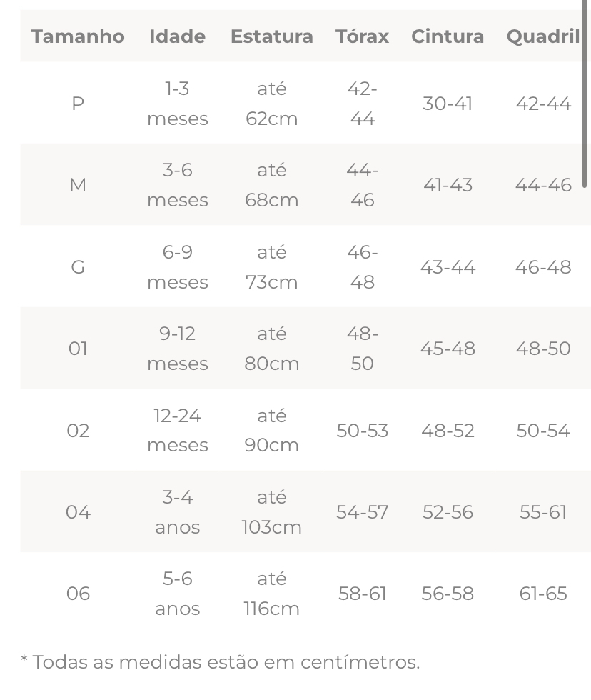591x700 pixels.
Task: Select size 06 row label
Action: pos(78,594)
